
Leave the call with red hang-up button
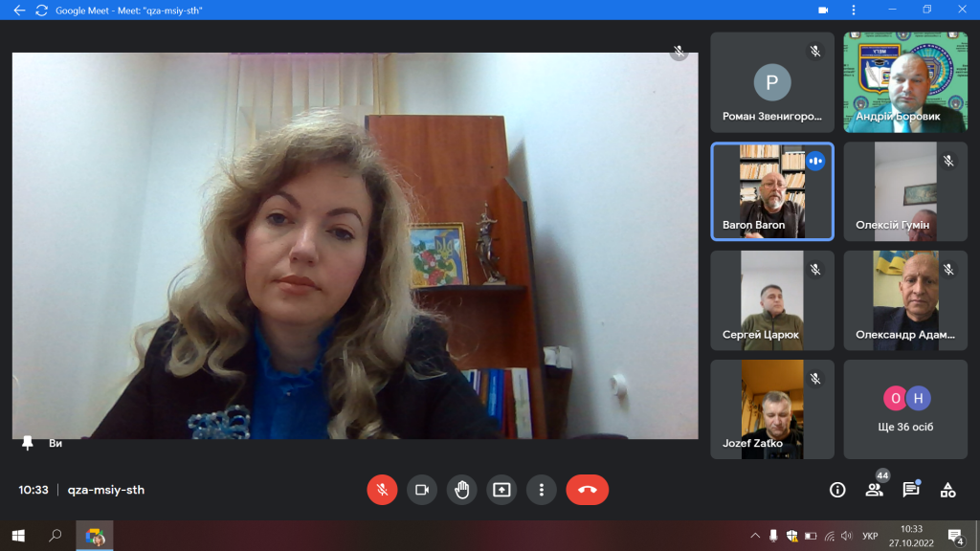(x=588, y=490)
